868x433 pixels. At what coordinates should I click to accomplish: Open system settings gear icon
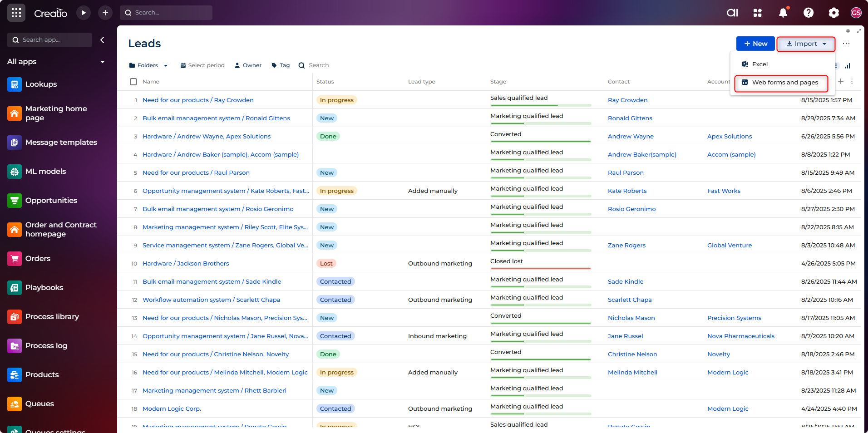click(833, 13)
